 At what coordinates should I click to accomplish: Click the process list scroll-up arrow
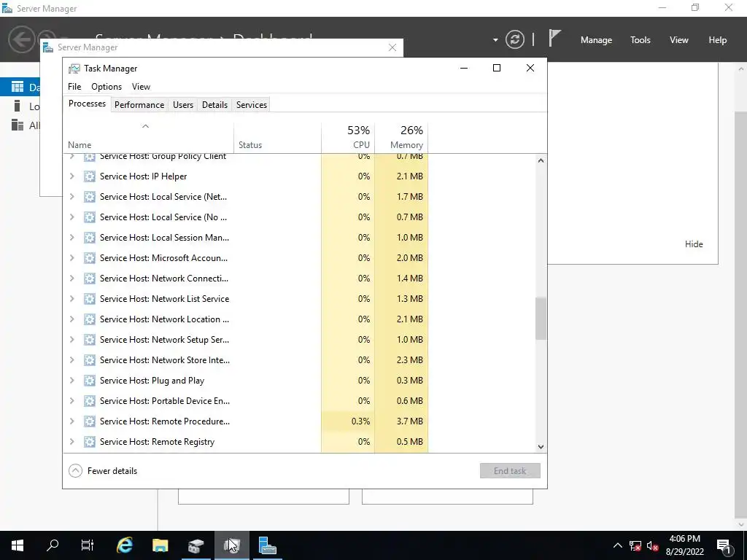(541, 160)
